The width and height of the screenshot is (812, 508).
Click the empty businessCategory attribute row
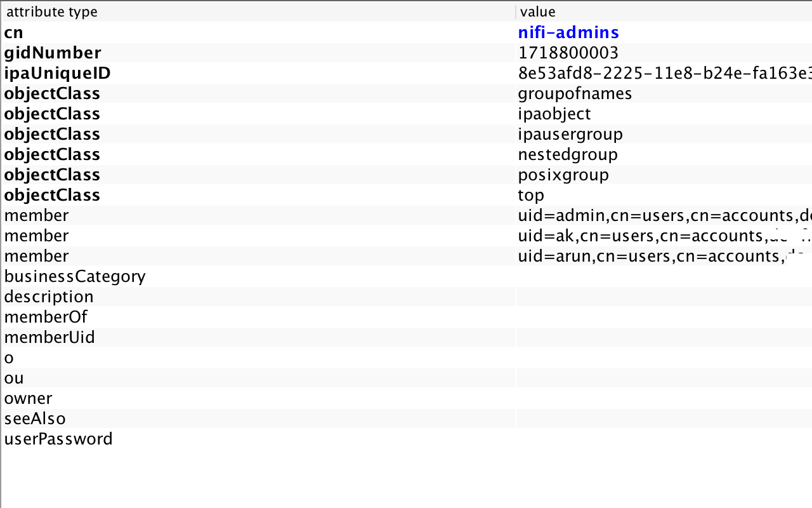click(75, 276)
